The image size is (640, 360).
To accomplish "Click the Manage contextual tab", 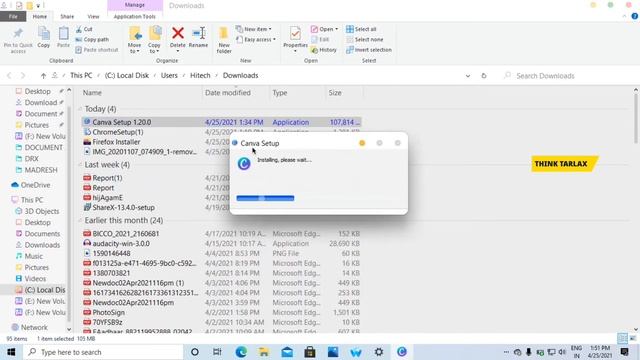I will coord(135,5).
